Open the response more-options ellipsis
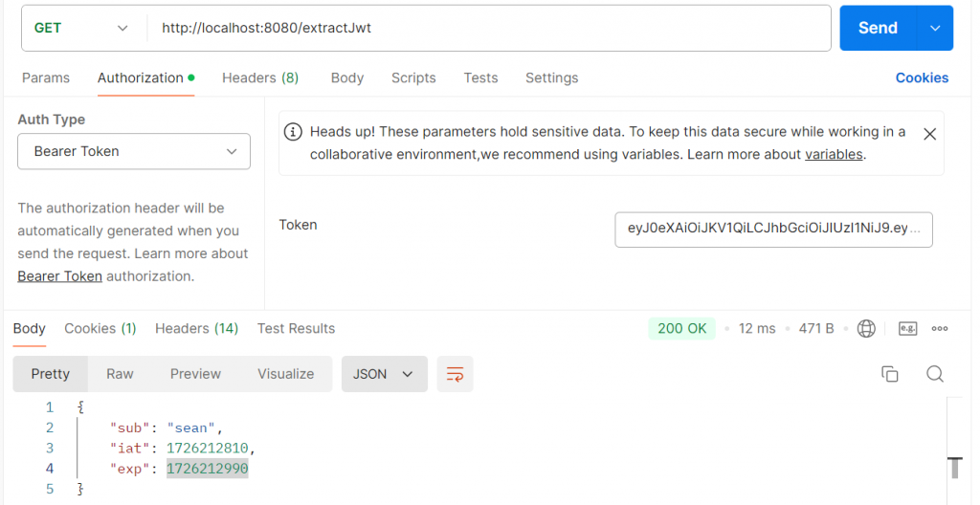Viewport: 980px width, 505px height. click(x=940, y=328)
